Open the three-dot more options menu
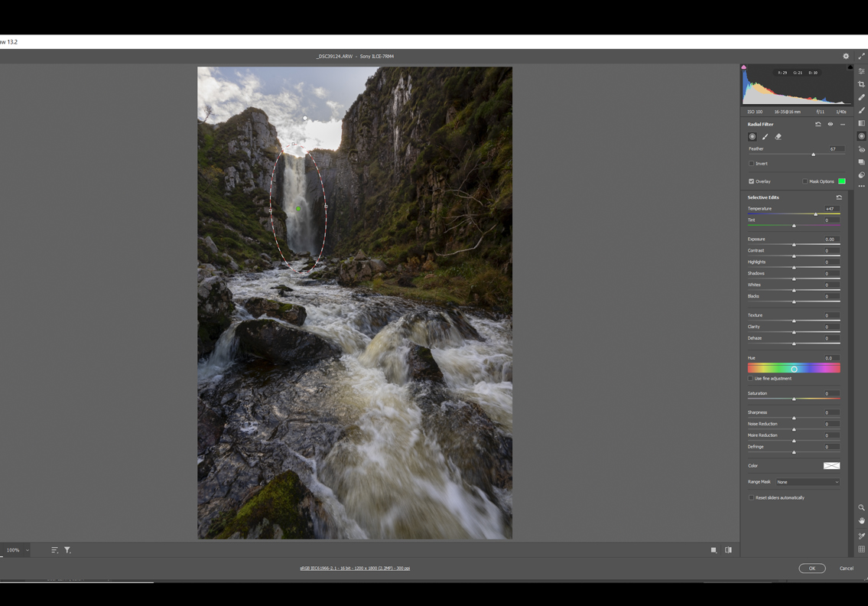 coord(861,186)
